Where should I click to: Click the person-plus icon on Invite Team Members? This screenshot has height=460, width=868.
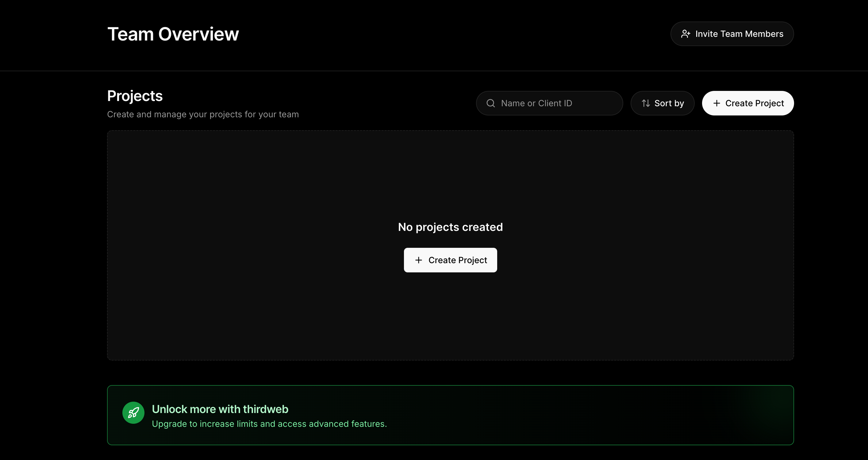(x=686, y=34)
